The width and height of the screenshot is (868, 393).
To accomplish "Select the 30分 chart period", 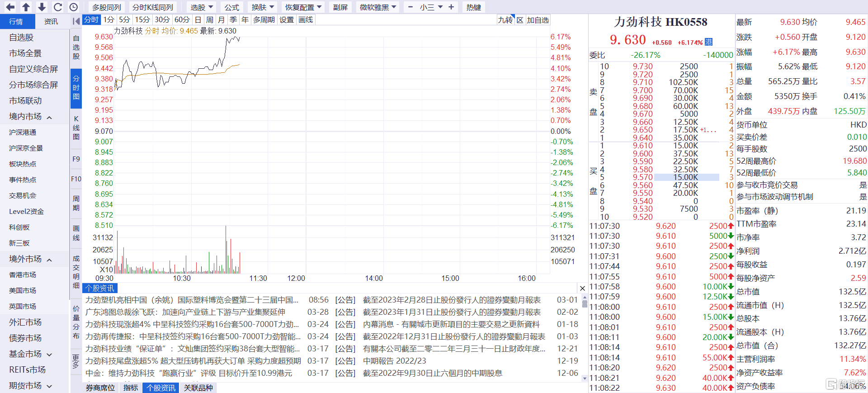I will pyautogui.click(x=162, y=20).
